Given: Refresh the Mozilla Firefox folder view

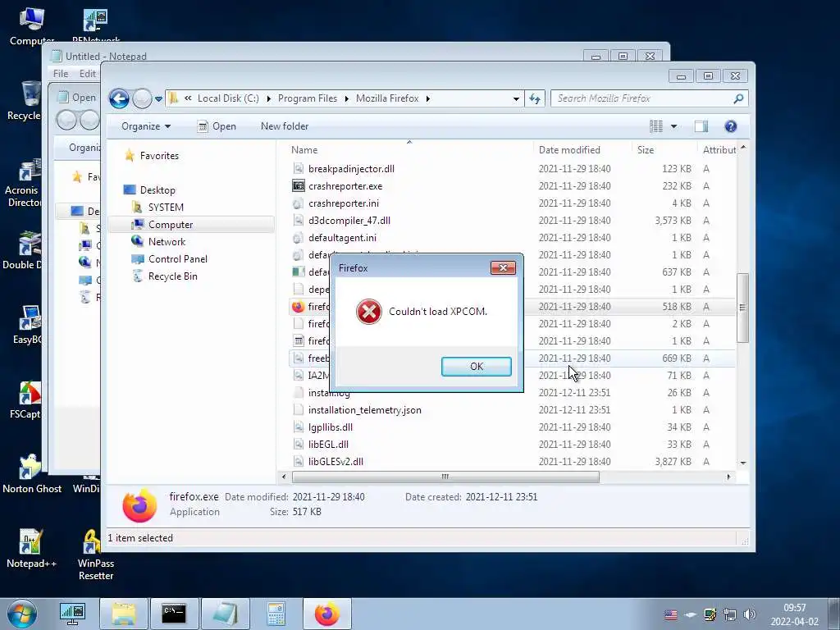Looking at the screenshot, I should (x=535, y=98).
